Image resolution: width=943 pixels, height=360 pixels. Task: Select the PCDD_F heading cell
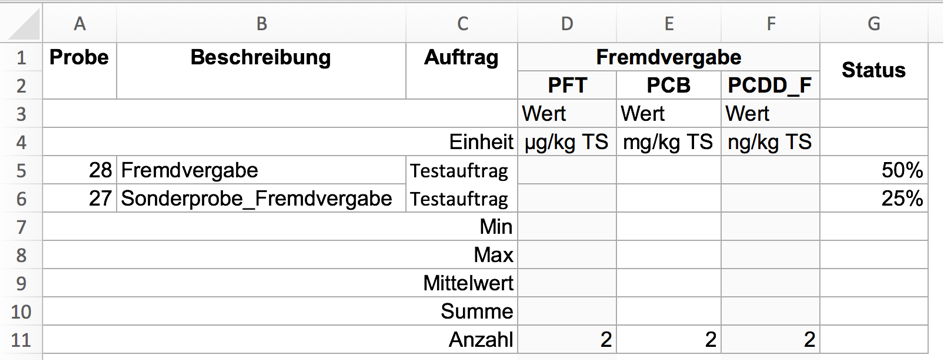click(x=770, y=86)
